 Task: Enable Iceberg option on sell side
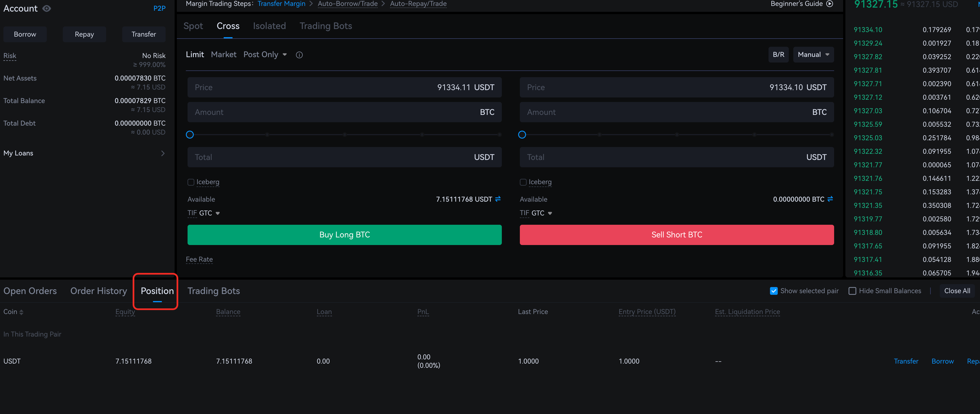523,182
